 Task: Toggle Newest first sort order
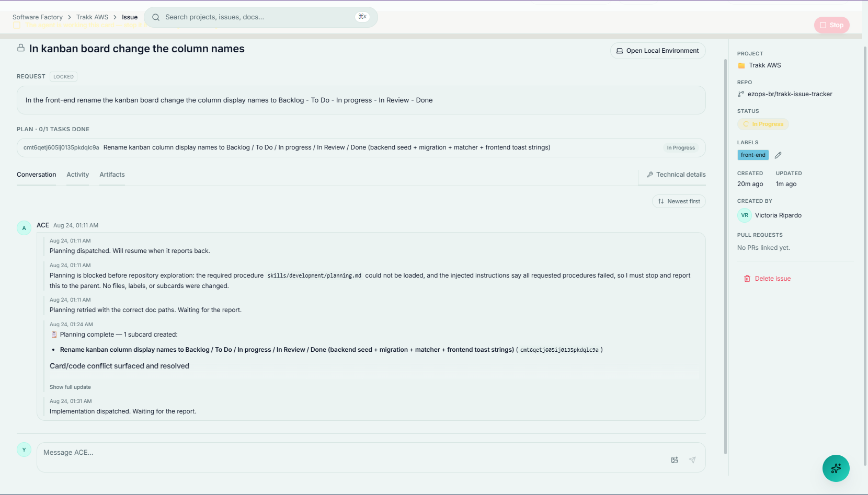point(679,201)
